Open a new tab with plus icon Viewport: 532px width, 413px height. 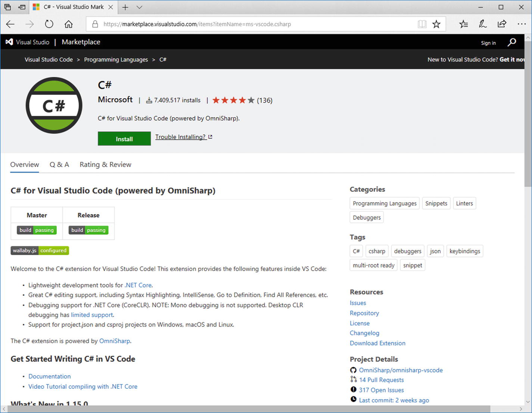(x=125, y=7)
